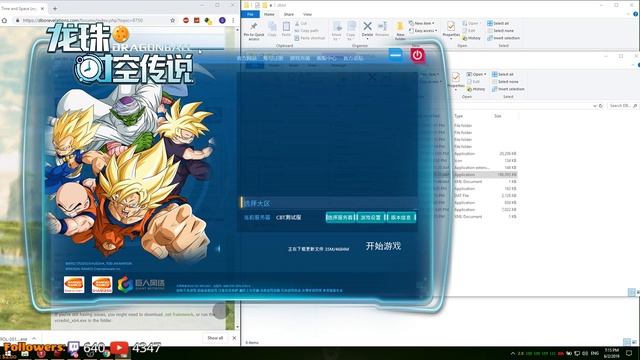Click the Rename icon in top Explorer ribbon
The image size is (640, 360).
(382, 29)
